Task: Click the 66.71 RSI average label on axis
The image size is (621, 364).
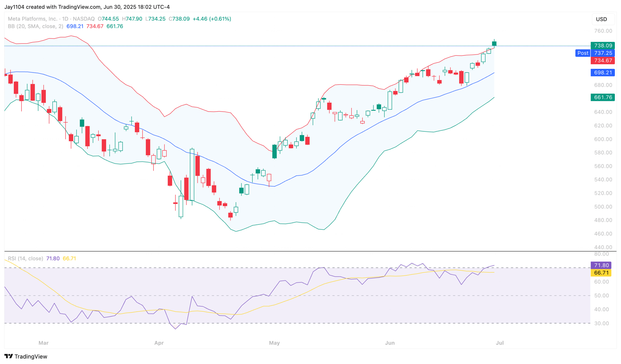Action: point(601,273)
